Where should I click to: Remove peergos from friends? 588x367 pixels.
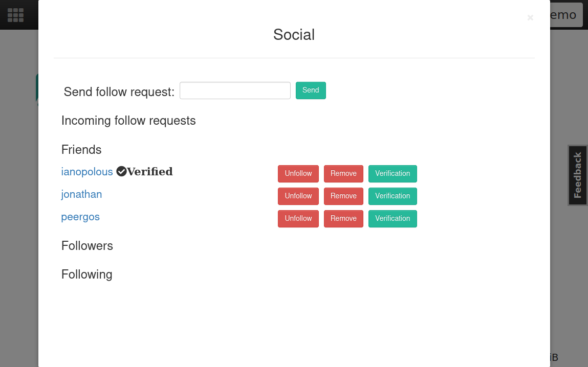[343, 219]
